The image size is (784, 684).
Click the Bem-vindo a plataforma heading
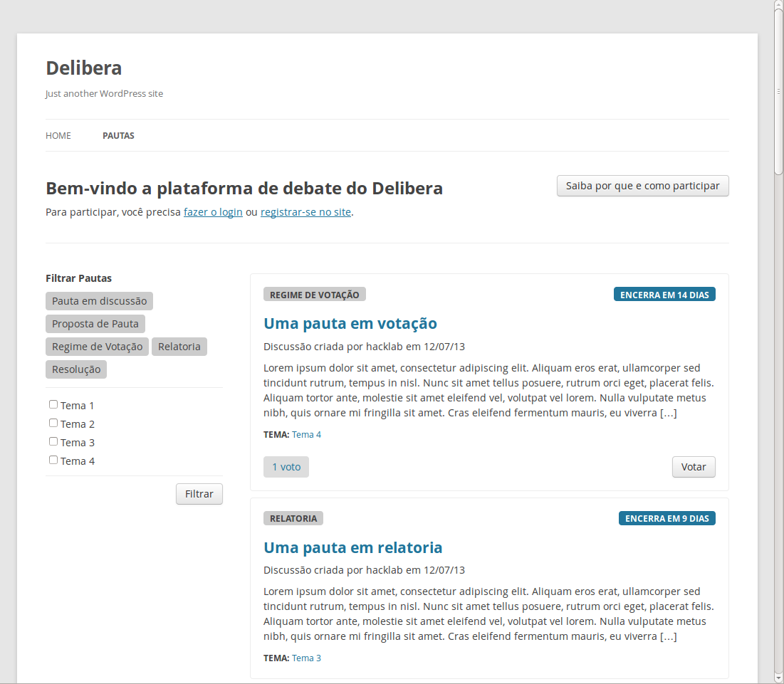coord(244,189)
